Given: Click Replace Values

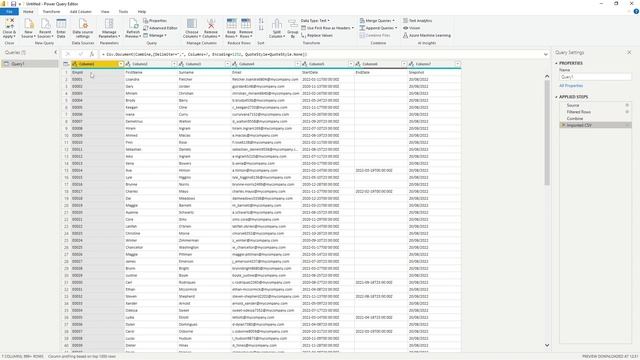Looking at the screenshot, I should click(x=317, y=36).
